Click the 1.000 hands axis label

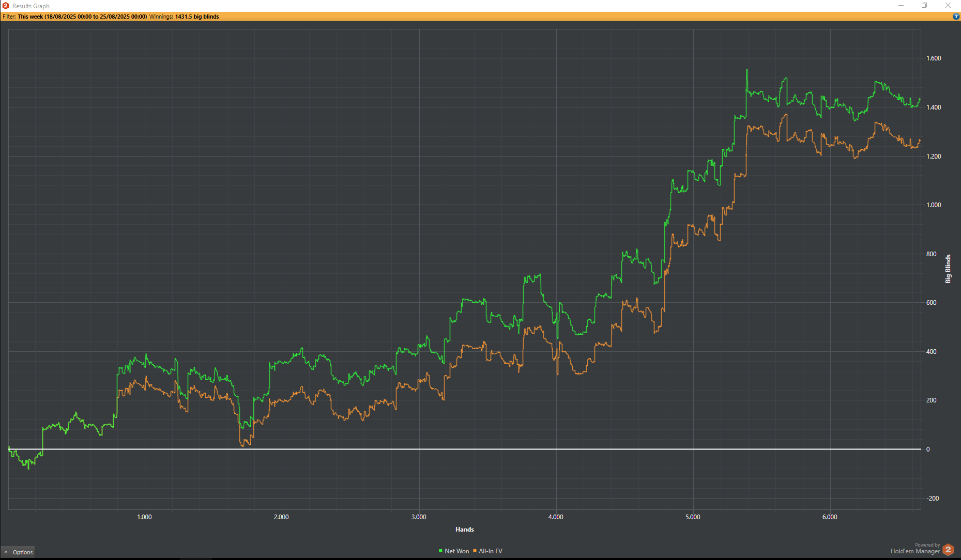coord(145,517)
